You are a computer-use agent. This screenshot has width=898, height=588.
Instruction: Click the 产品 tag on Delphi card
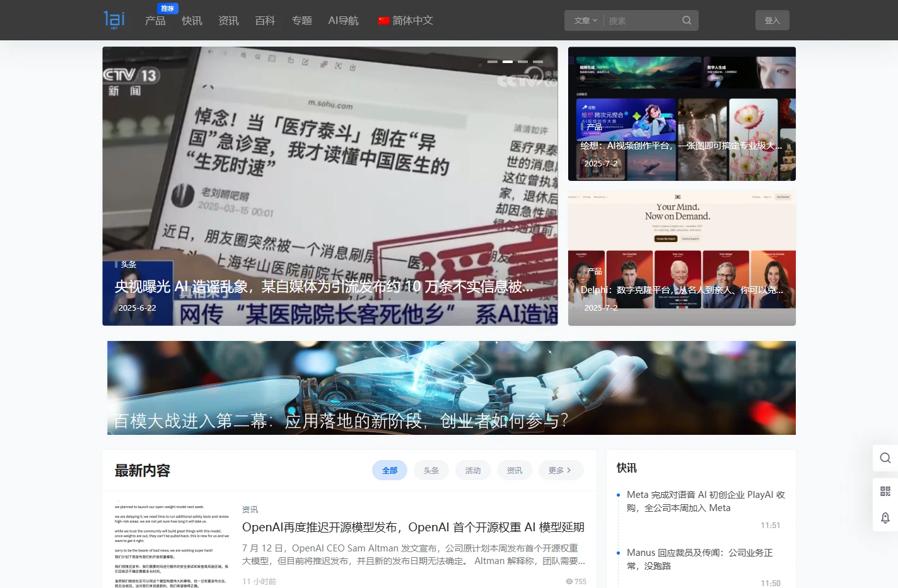[x=594, y=272]
